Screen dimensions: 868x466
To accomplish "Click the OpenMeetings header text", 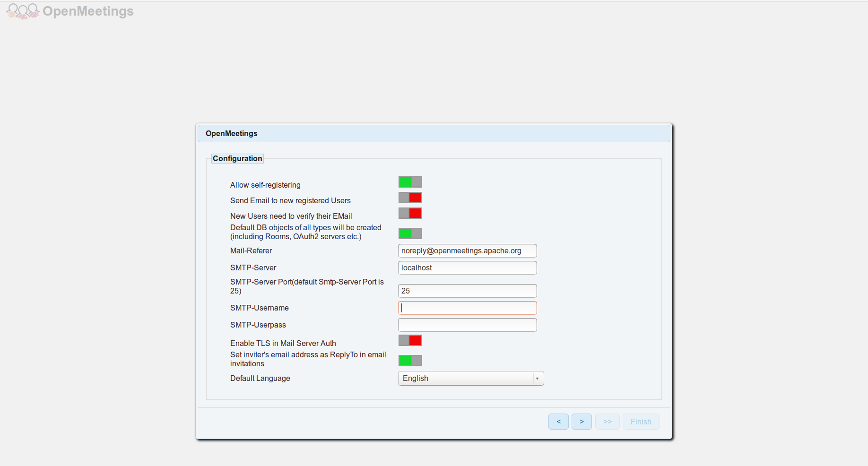I will tap(88, 11).
